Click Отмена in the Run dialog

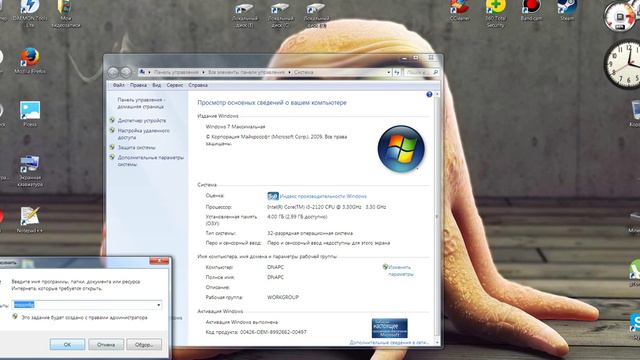coord(106,344)
